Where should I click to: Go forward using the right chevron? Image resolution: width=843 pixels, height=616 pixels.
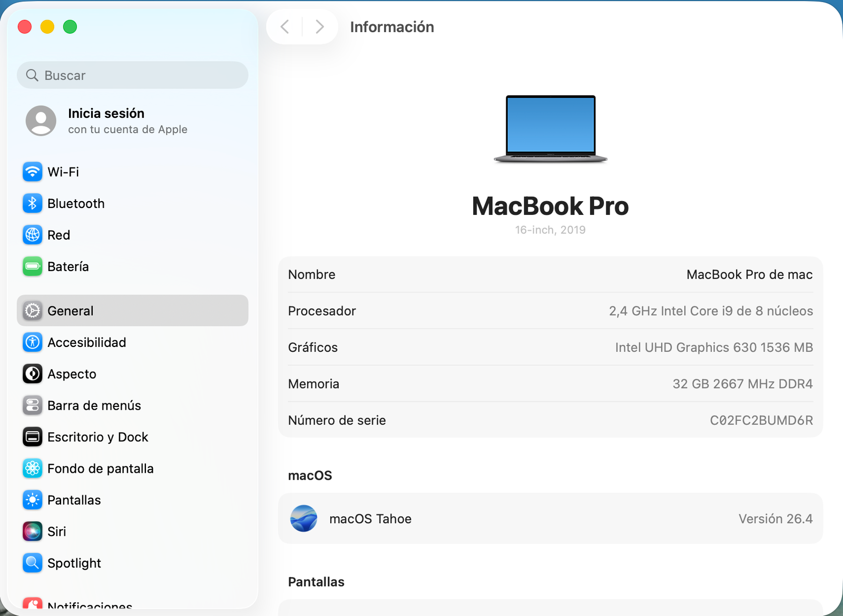(x=319, y=27)
